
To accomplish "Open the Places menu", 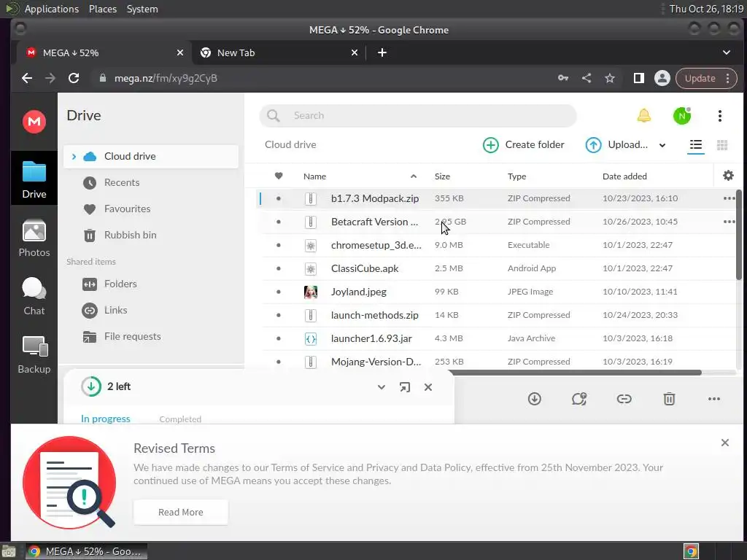I will (x=102, y=9).
